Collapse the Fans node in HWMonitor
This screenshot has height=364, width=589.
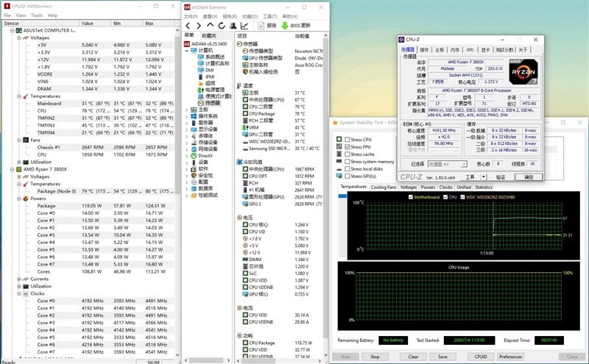point(19,140)
